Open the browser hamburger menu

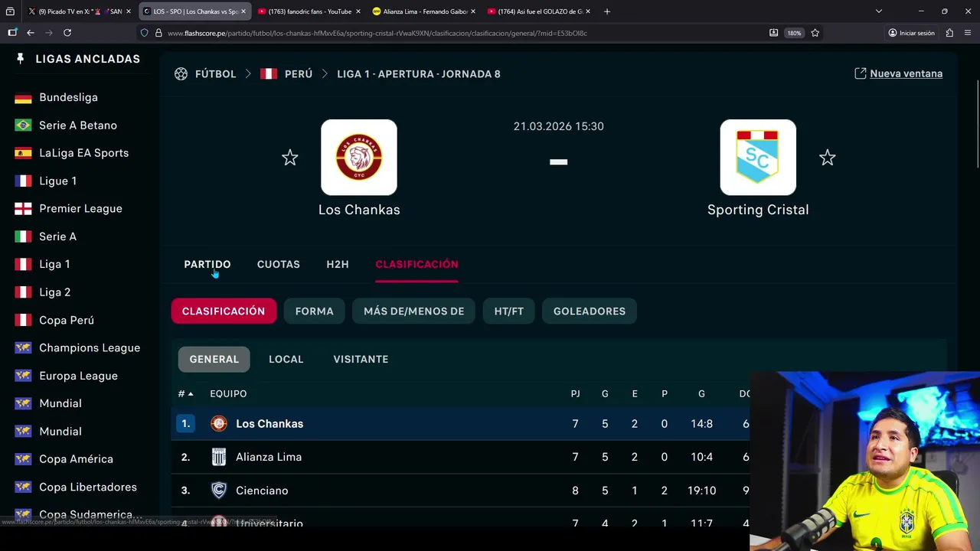click(x=968, y=33)
